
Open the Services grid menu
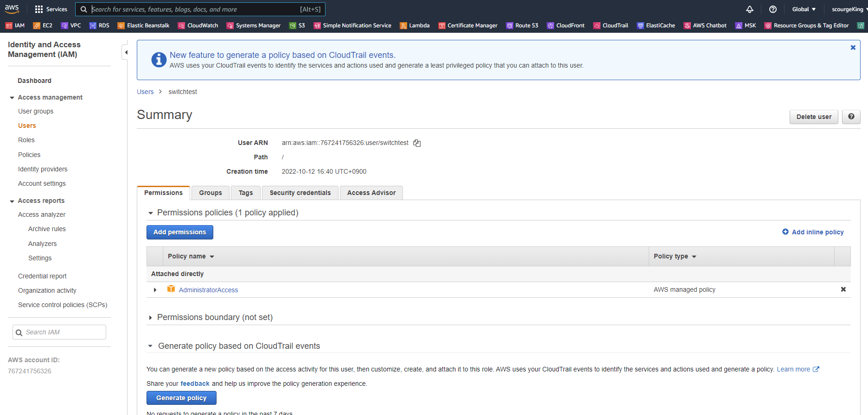point(51,9)
